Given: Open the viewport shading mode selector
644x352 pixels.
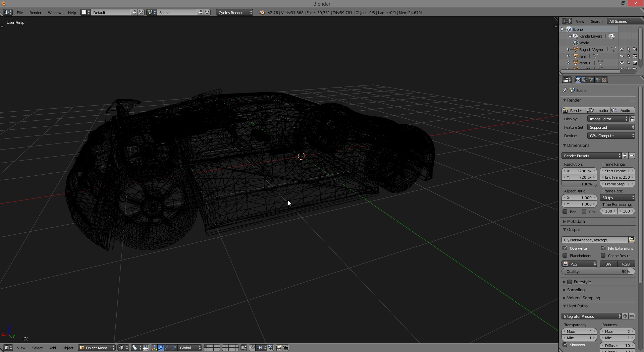Looking at the screenshot, I should coord(123,348).
